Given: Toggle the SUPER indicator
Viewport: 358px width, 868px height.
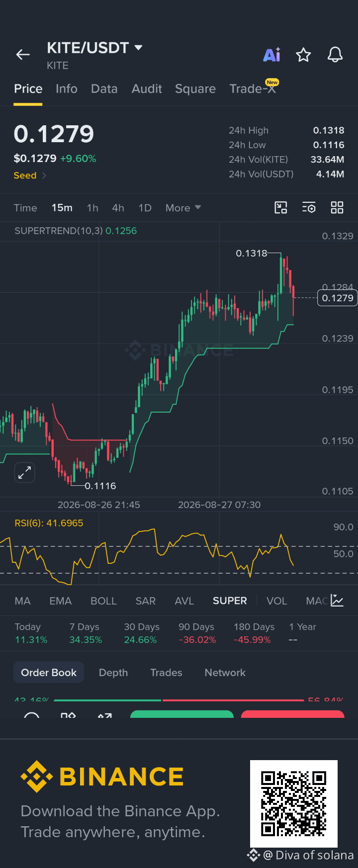Looking at the screenshot, I should 230,601.
